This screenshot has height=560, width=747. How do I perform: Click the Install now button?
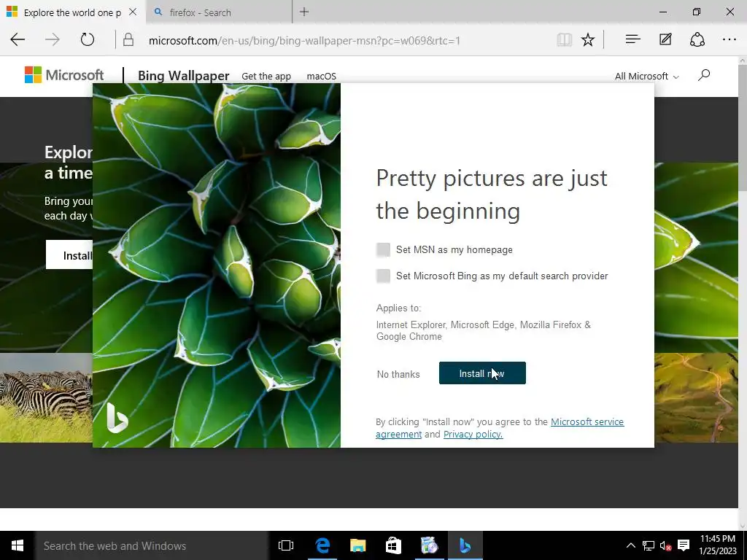point(482,373)
